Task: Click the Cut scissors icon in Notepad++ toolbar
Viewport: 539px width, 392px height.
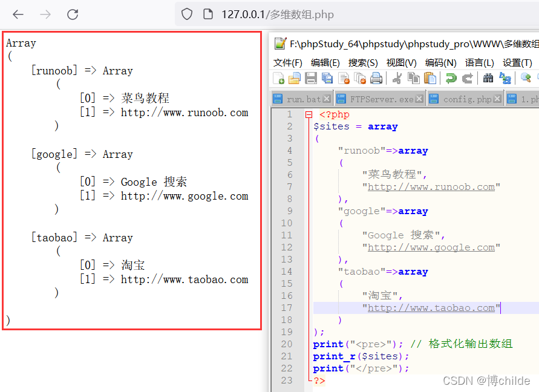Action: pos(397,78)
